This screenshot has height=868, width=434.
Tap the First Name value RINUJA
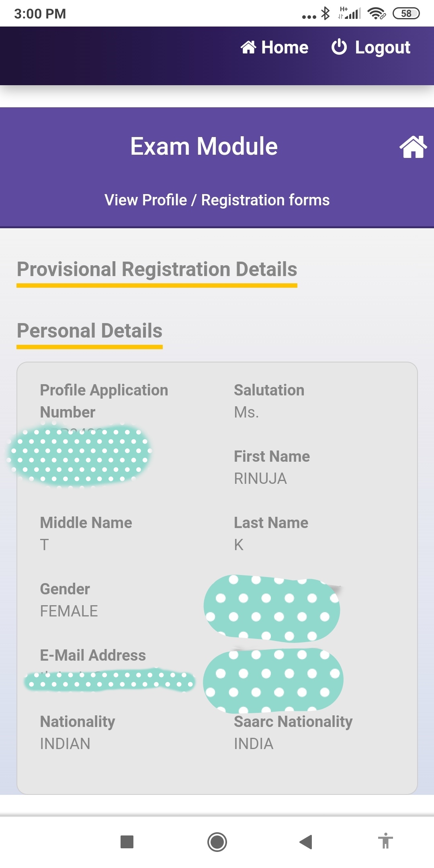260,479
